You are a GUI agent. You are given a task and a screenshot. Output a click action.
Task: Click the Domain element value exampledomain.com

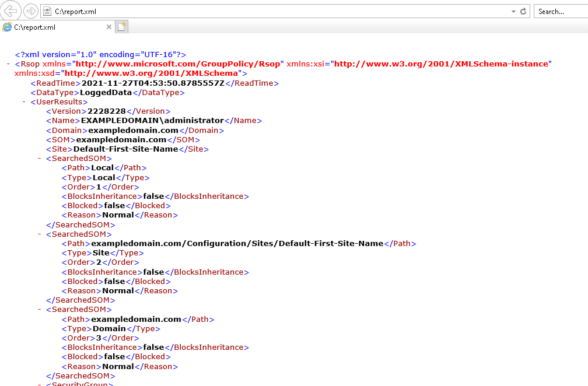point(133,131)
